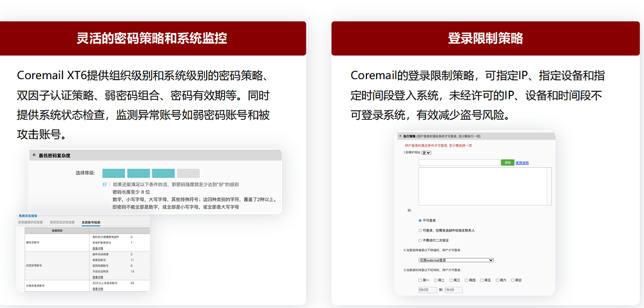Select the third password strength level block
The image size is (644, 308).
(x=164, y=173)
